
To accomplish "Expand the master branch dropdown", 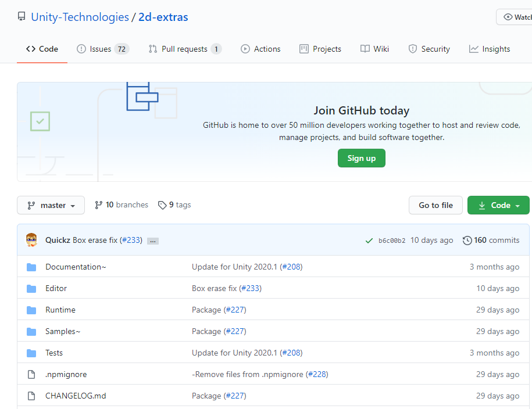I will coord(51,205).
